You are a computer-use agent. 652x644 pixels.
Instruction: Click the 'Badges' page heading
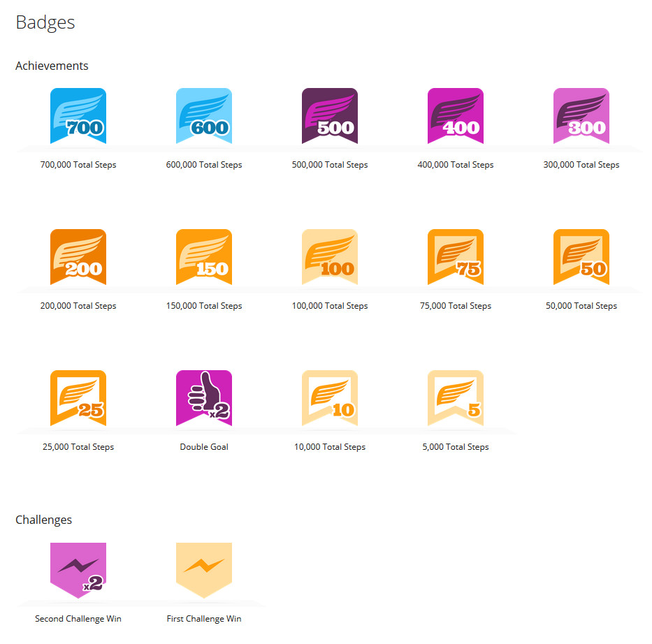coord(45,23)
